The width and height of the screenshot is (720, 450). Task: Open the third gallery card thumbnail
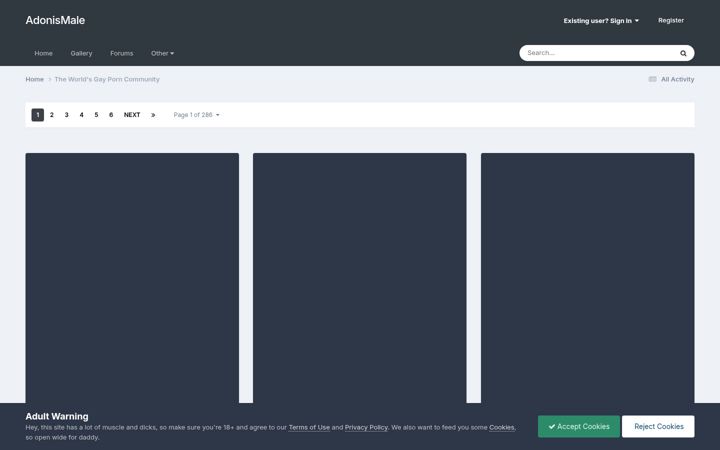588,278
